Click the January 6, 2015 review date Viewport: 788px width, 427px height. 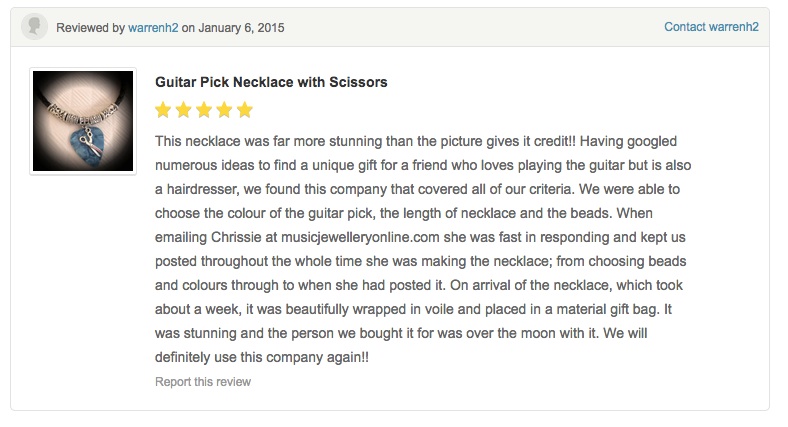(241, 28)
